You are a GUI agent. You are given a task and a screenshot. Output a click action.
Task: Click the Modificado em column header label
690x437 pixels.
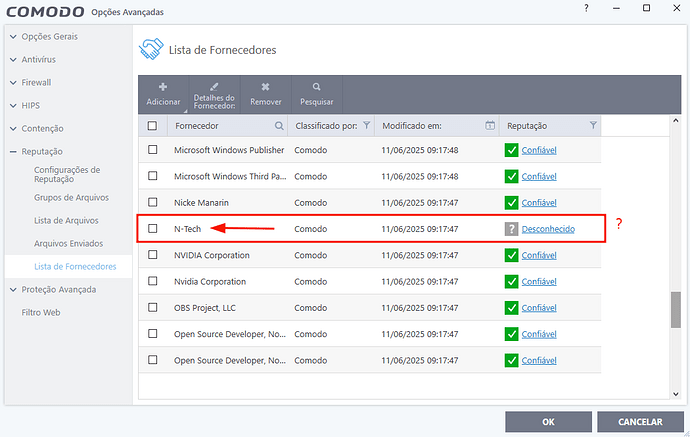[411, 126]
